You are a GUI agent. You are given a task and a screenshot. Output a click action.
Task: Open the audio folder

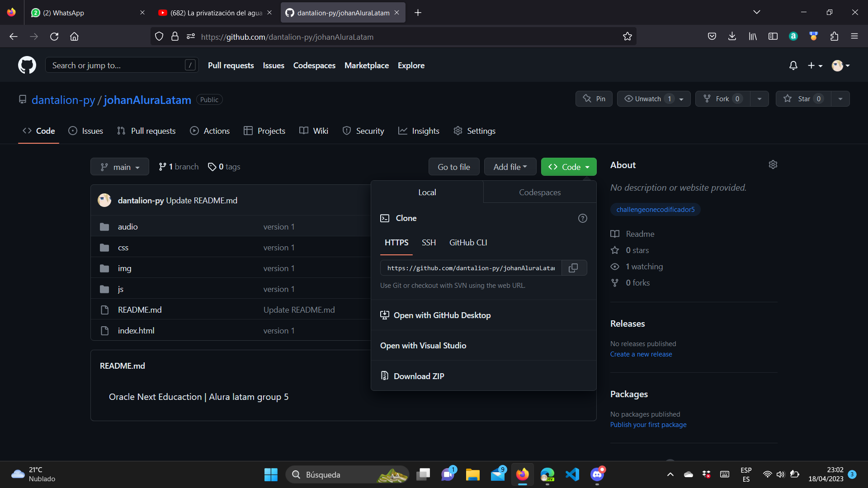tap(128, 227)
